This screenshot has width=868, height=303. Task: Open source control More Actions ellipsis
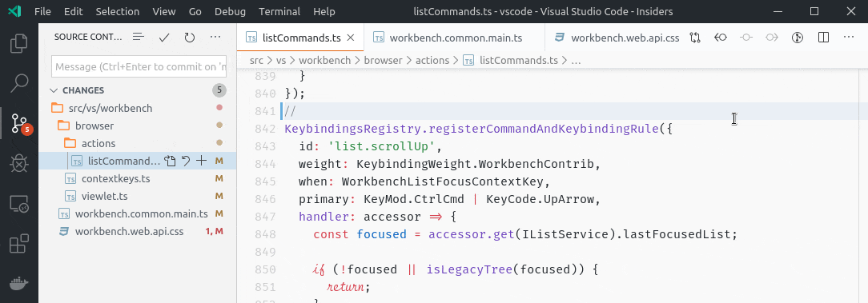[x=215, y=37]
